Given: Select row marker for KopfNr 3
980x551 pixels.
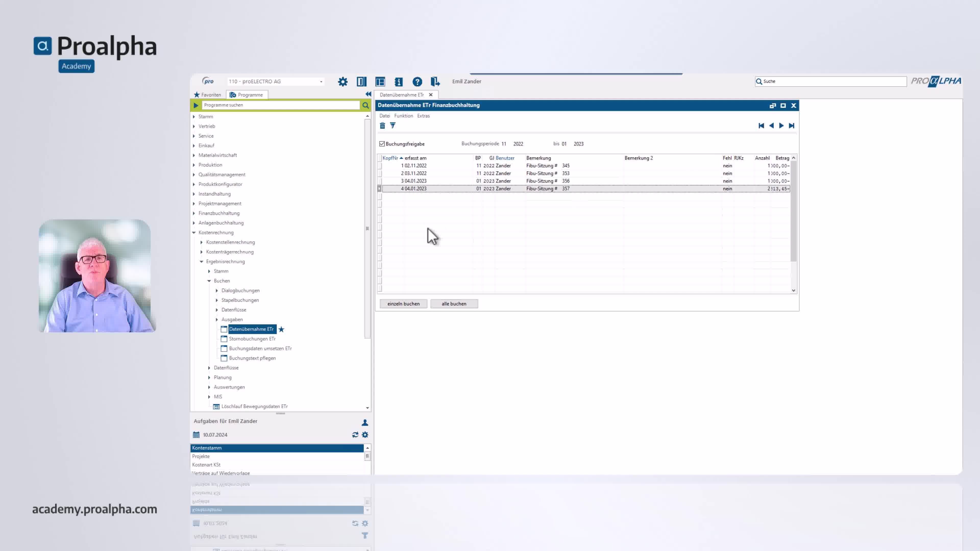Looking at the screenshot, I should point(379,181).
